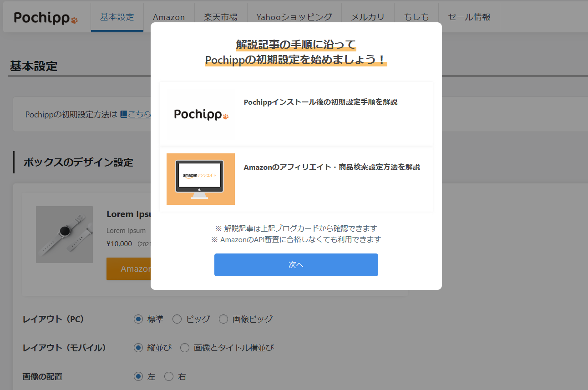The height and width of the screenshot is (390, 588).
Task: Go to the もしも tab
Action: pos(416,17)
